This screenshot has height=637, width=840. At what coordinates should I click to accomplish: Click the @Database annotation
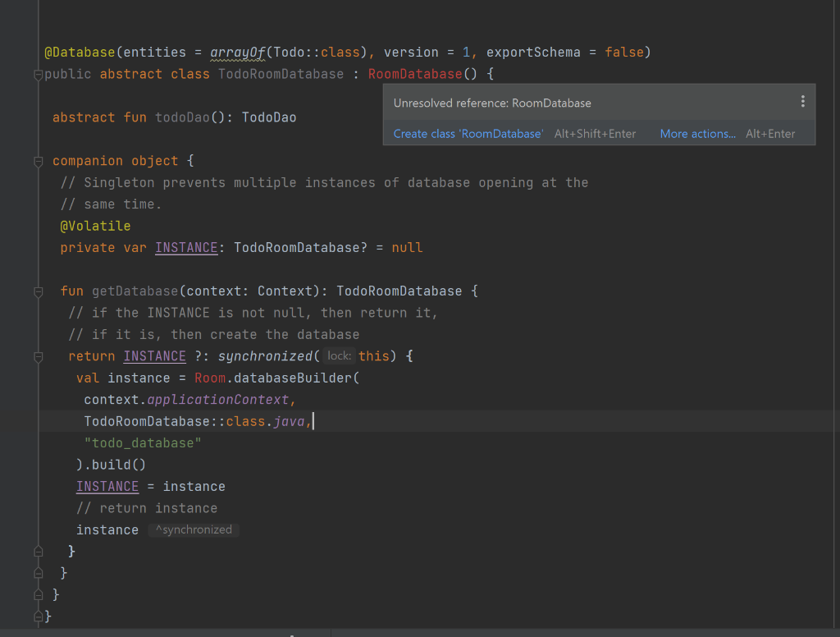tap(80, 52)
